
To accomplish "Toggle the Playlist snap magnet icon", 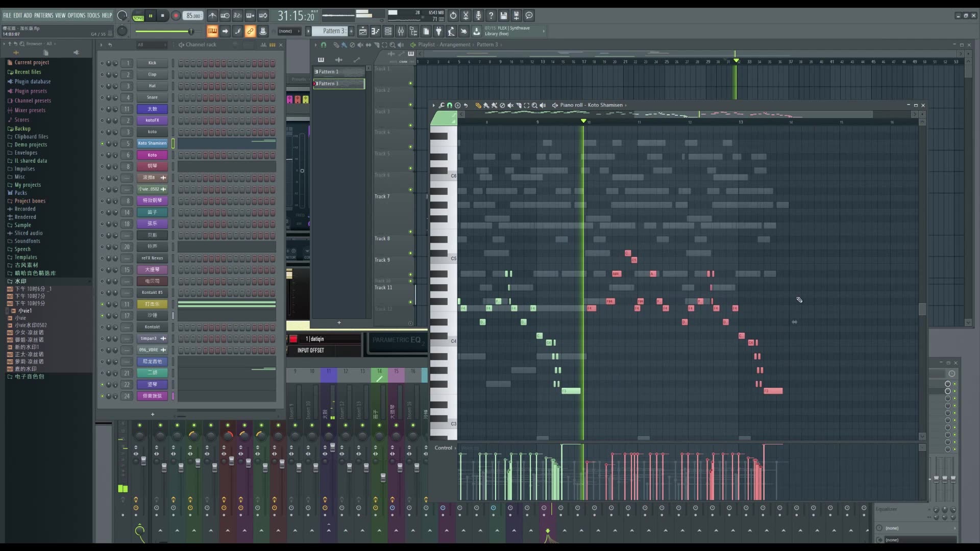I will [x=324, y=45].
